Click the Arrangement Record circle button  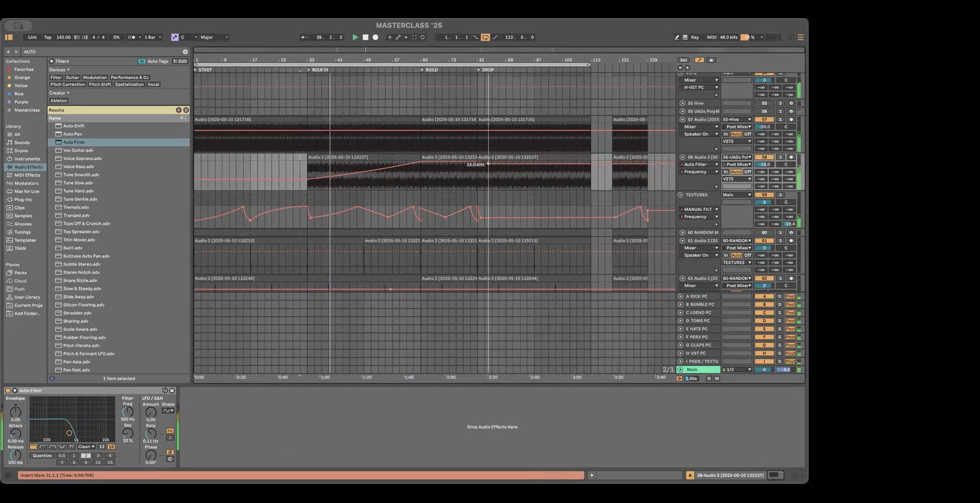coord(375,37)
